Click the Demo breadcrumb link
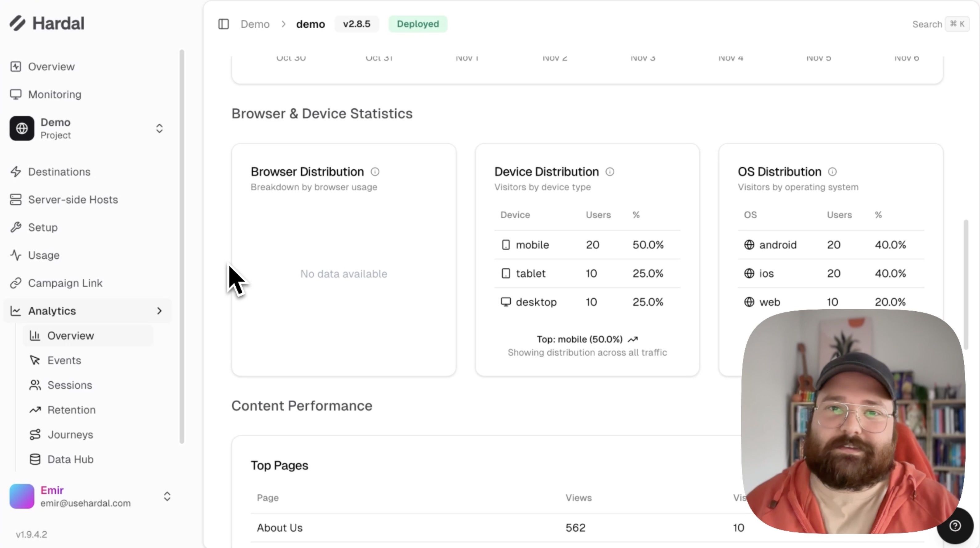 pyautogui.click(x=255, y=24)
